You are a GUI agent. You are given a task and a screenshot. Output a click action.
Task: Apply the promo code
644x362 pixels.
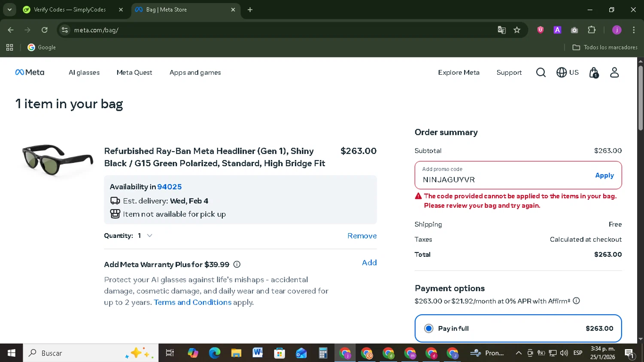[605, 175]
